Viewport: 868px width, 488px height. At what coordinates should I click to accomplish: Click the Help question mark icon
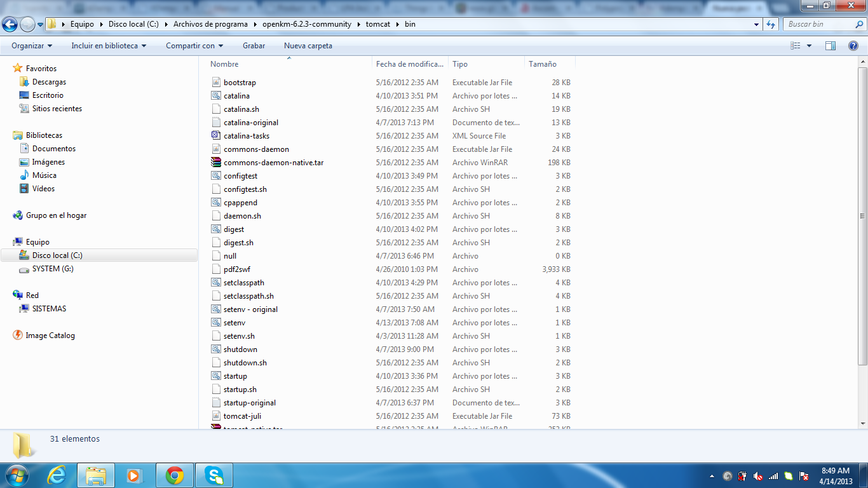[853, 45]
